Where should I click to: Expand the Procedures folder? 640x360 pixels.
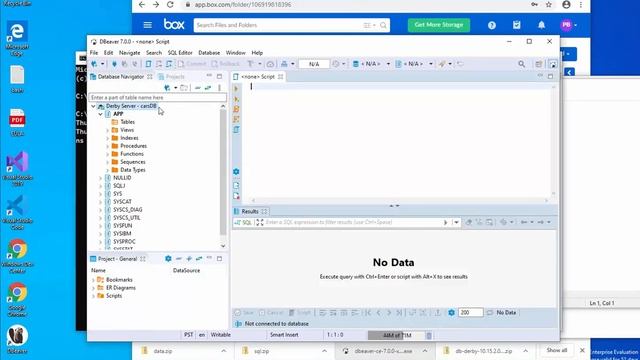click(x=108, y=146)
